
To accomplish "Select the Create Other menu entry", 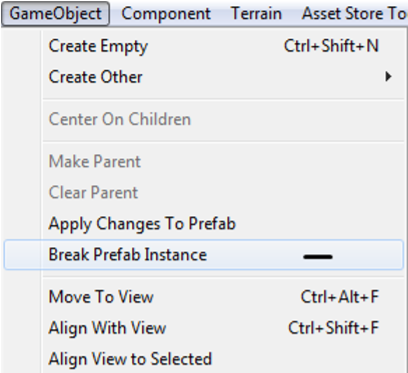I will pyautogui.click(x=204, y=77).
